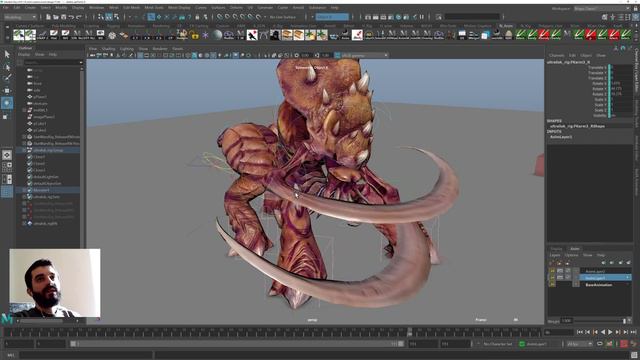Click the yellow padlock shelf icon
Screen dimensions: 640x360
click(194, 35)
